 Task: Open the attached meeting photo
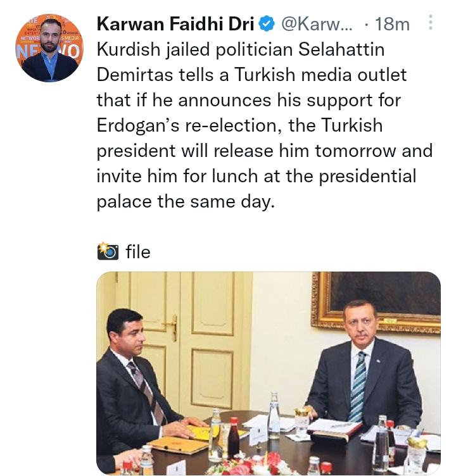coord(268,373)
